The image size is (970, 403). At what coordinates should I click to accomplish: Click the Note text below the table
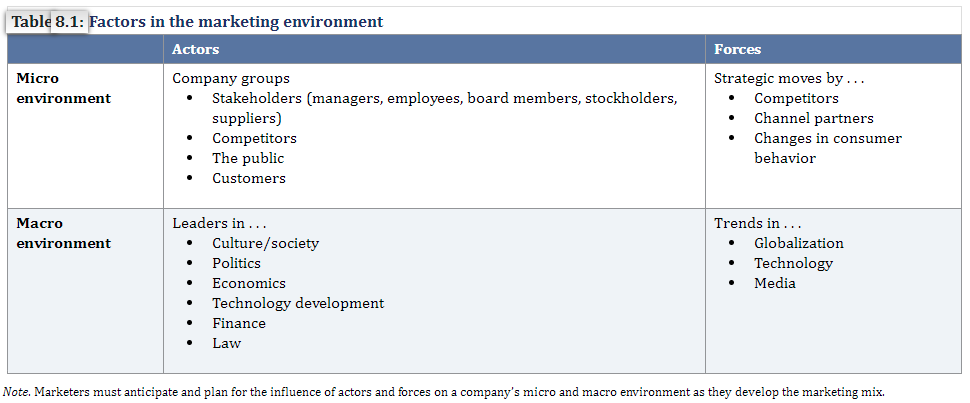(x=444, y=392)
